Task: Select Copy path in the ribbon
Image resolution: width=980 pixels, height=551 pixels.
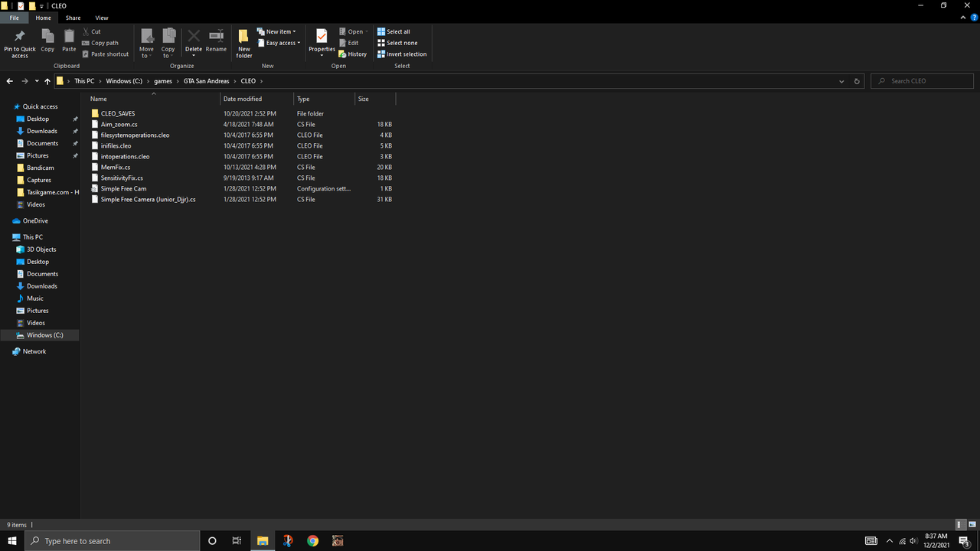Action: coord(100,43)
